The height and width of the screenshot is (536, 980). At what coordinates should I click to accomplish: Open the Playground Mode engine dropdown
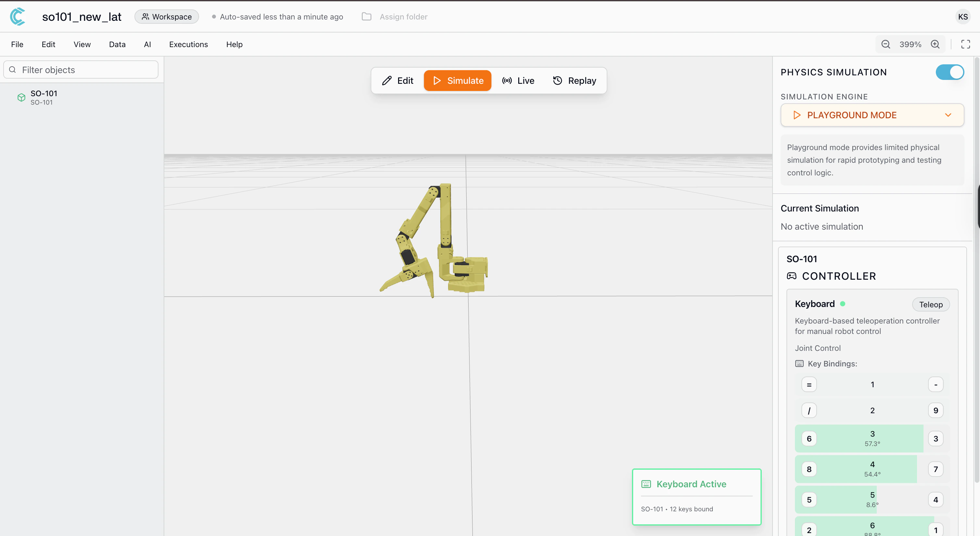[x=872, y=115]
